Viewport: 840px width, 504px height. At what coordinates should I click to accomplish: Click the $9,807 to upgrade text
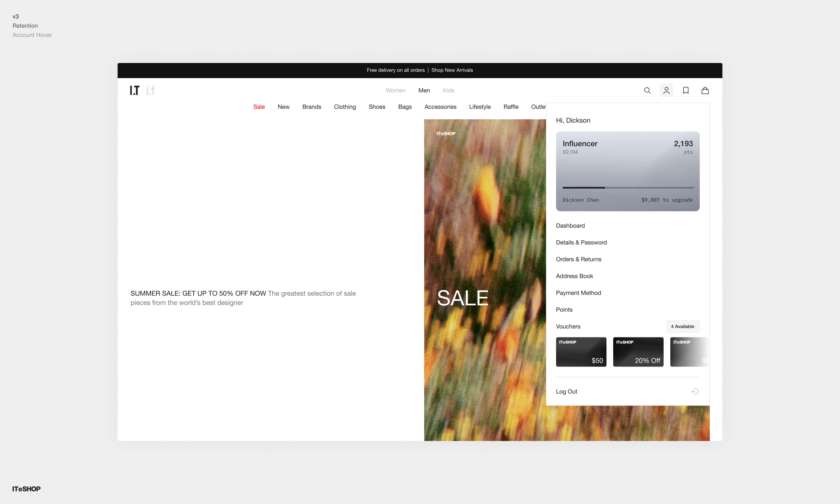pos(667,200)
